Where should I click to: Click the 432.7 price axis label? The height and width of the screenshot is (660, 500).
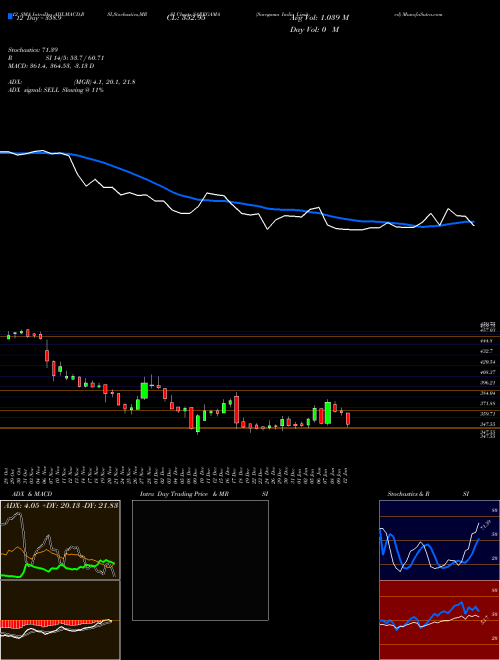pyautogui.click(x=487, y=351)
